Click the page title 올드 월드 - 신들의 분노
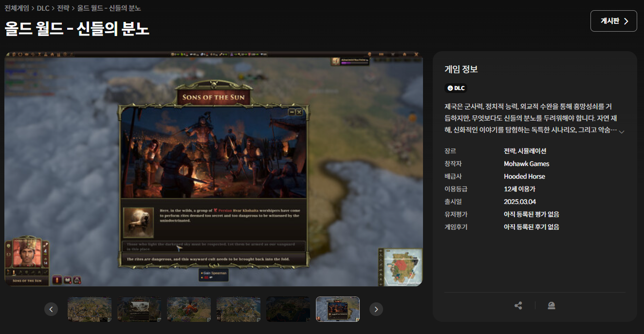The height and width of the screenshot is (334, 644). pos(77,29)
